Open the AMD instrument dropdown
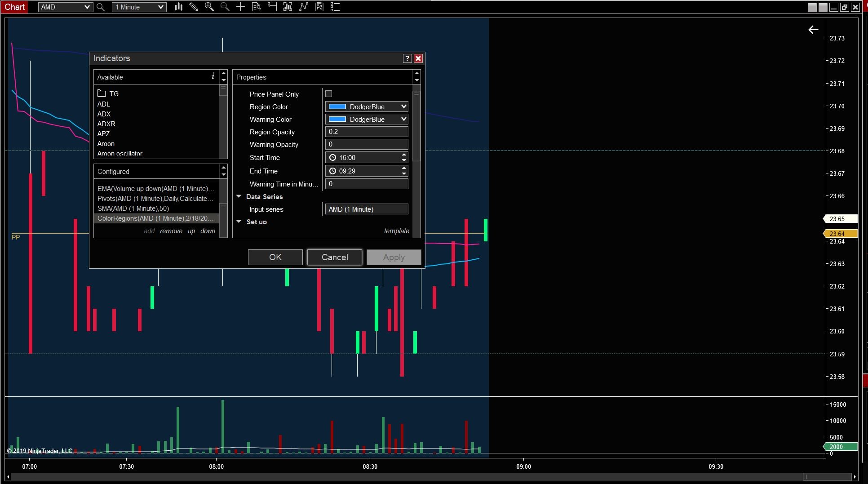Viewport: 868px width, 484px height. coord(66,7)
